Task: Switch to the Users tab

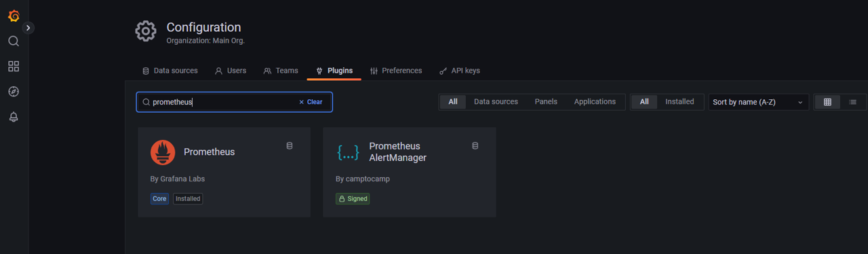Action: pyautogui.click(x=231, y=71)
